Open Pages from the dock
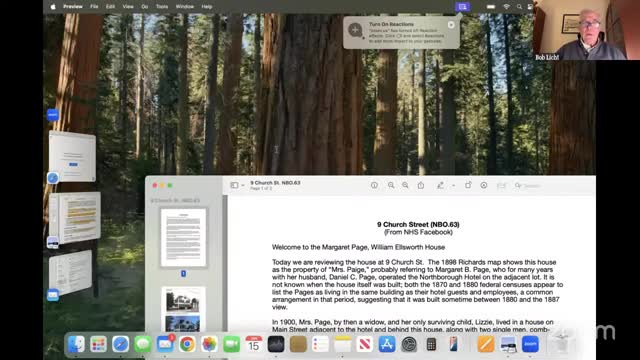 point(486,344)
